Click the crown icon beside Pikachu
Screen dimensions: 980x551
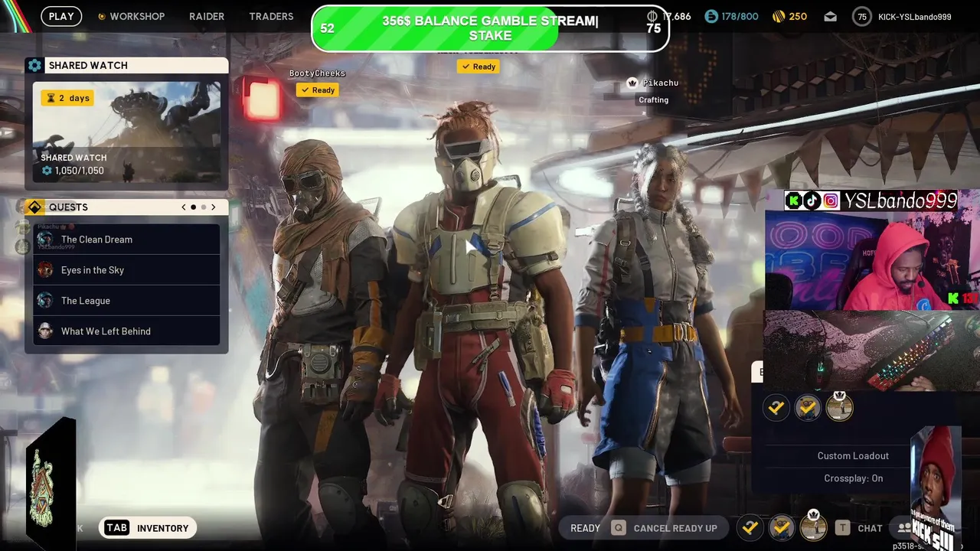coord(632,83)
